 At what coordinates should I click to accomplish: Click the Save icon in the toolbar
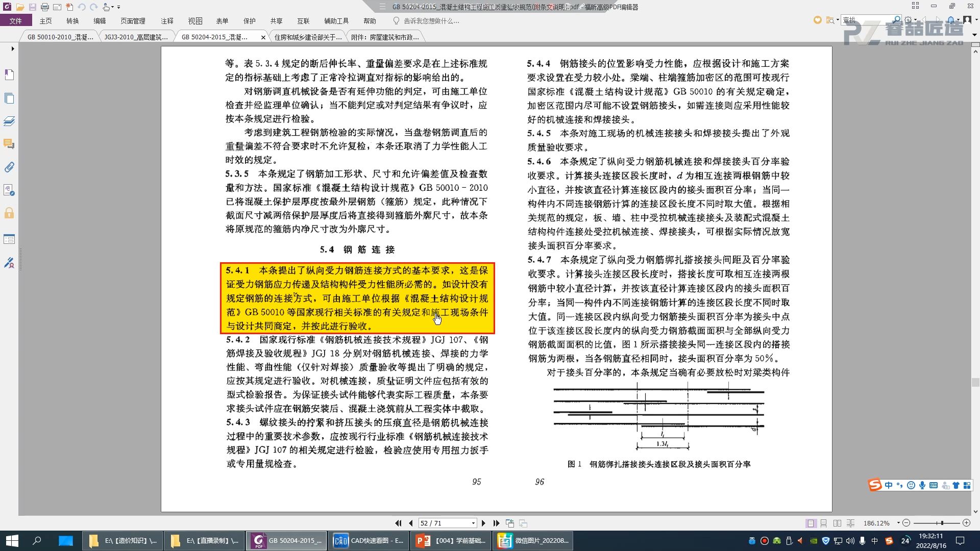point(32,7)
